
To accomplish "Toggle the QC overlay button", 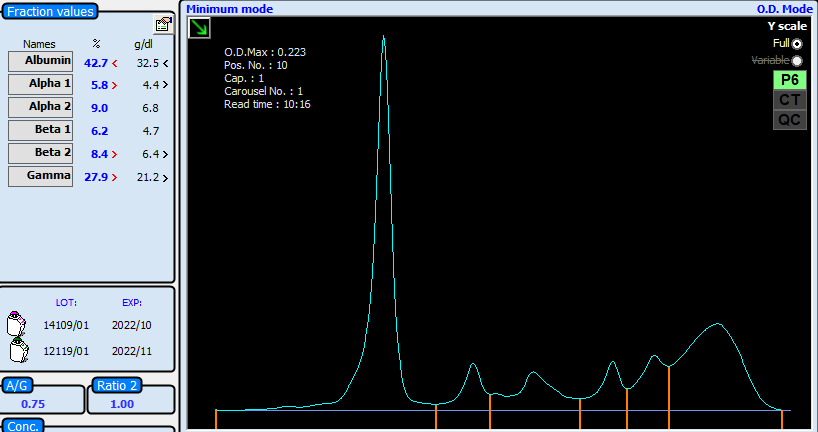I will pyautogui.click(x=789, y=120).
